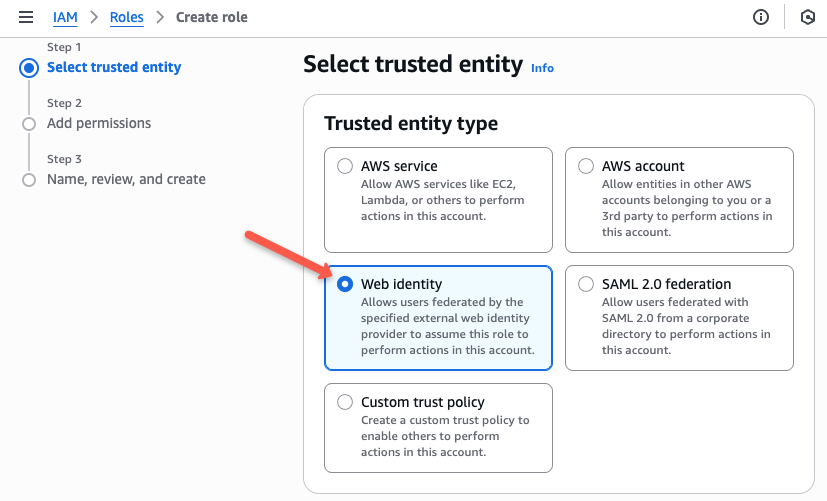Jump to Name, review, and create step
The height and width of the screenshot is (501, 827).
126,179
